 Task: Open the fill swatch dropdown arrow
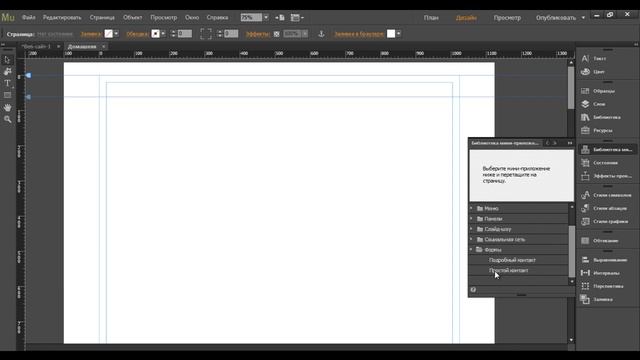point(116,34)
